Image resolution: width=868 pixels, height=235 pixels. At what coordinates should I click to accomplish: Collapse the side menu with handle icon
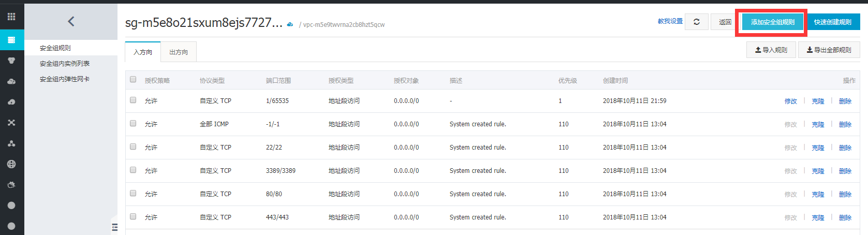click(x=114, y=227)
